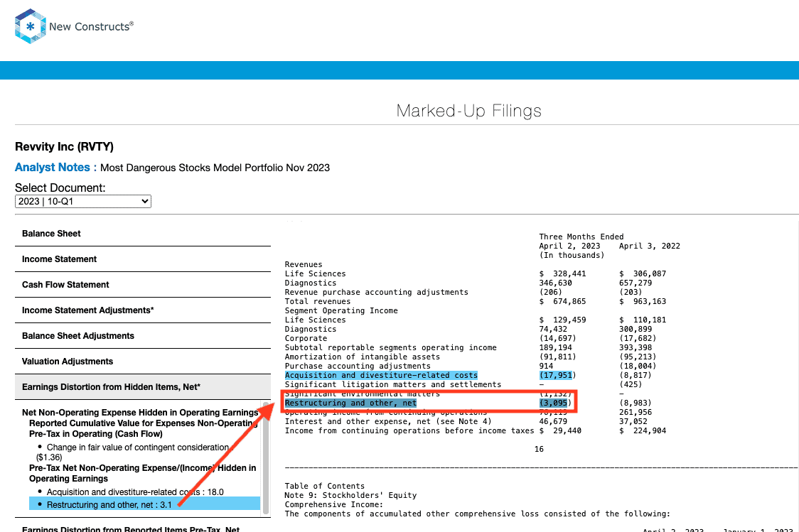The height and width of the screenshot is (532, 799).
Task: Click the $ 29,440 income value
Action: click(x=560, y=430)
